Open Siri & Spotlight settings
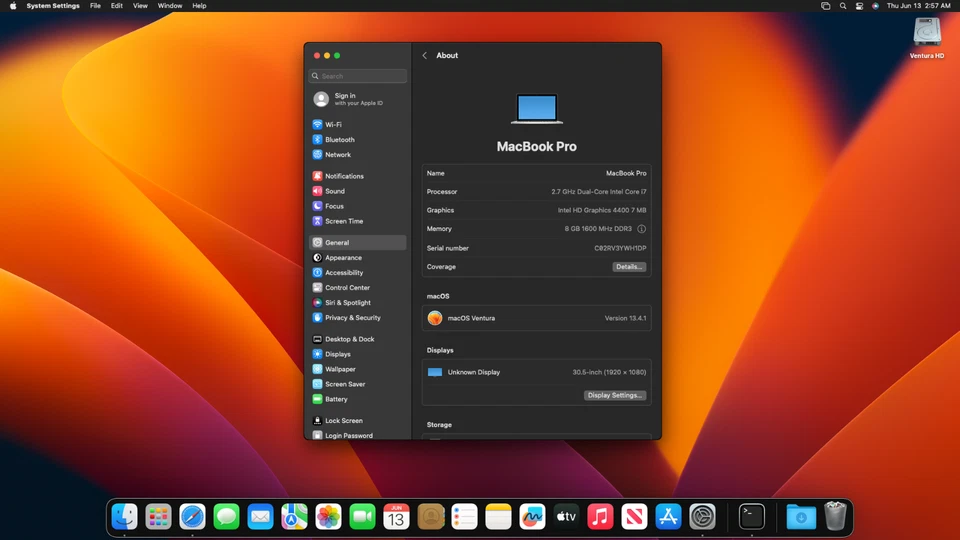Viewport: 960px width, 540px height. [358, 302]
